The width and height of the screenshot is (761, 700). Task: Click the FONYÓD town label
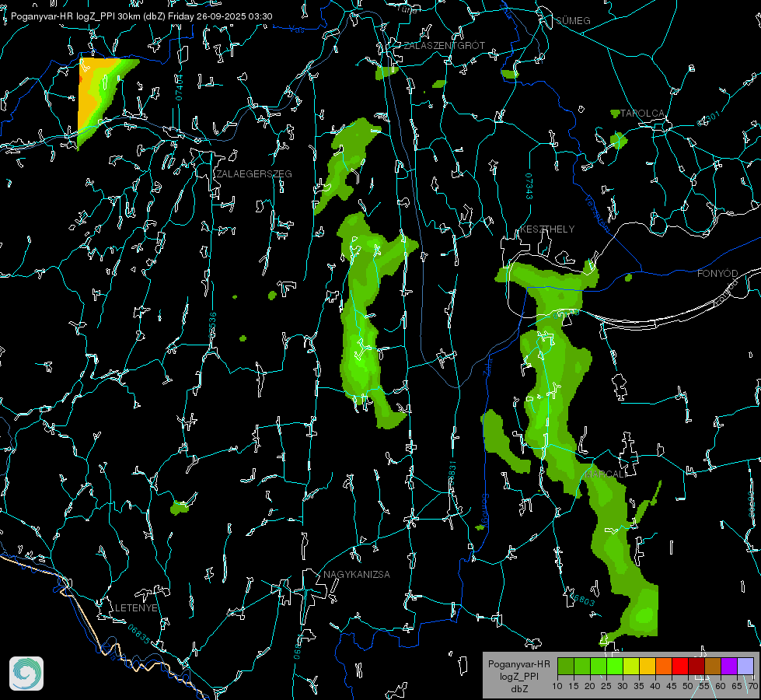(717, 274)
